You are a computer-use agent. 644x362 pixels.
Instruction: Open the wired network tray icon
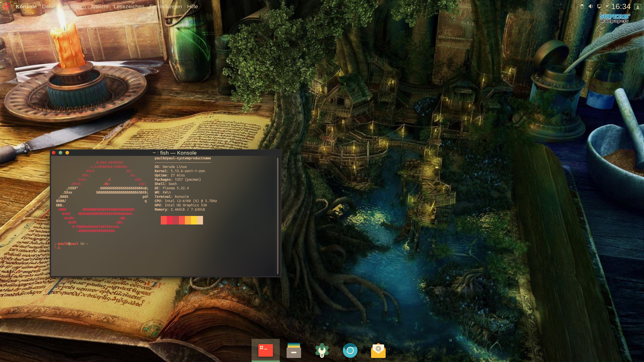599,7
